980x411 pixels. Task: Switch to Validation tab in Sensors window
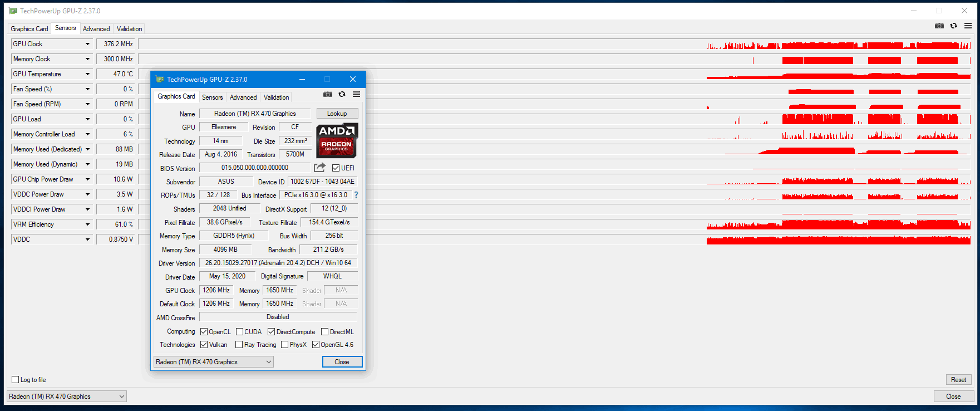pos(130,29)
